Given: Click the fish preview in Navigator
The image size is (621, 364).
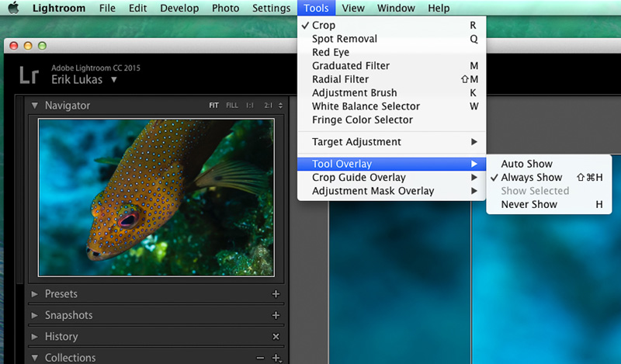Looking at the screenshot, I should coord(156,197).
